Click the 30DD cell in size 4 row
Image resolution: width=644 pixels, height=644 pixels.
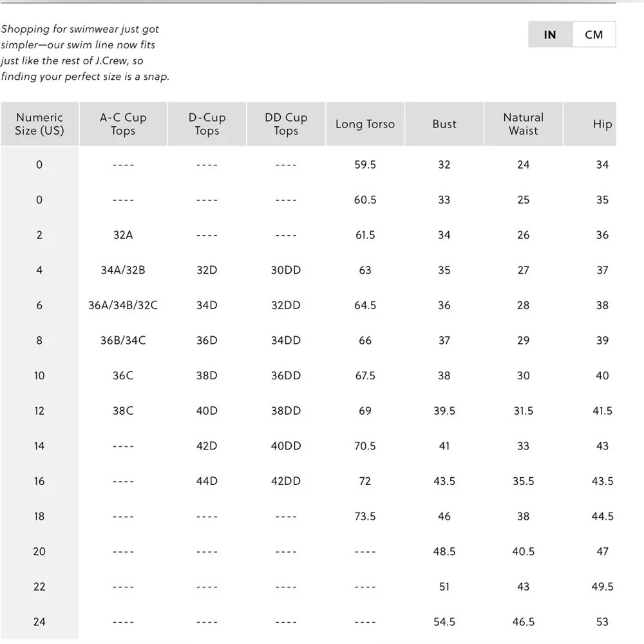click(286, 270)
